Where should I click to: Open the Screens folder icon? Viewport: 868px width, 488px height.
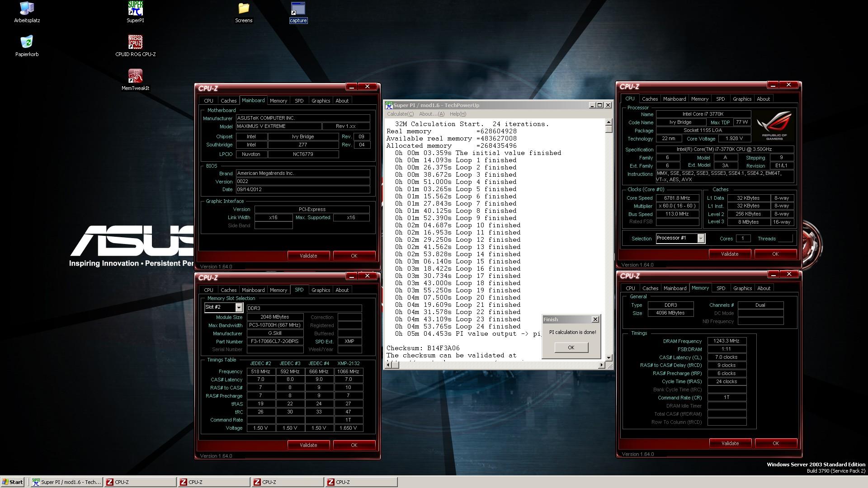pyautogui.click(x=244, y=12)
